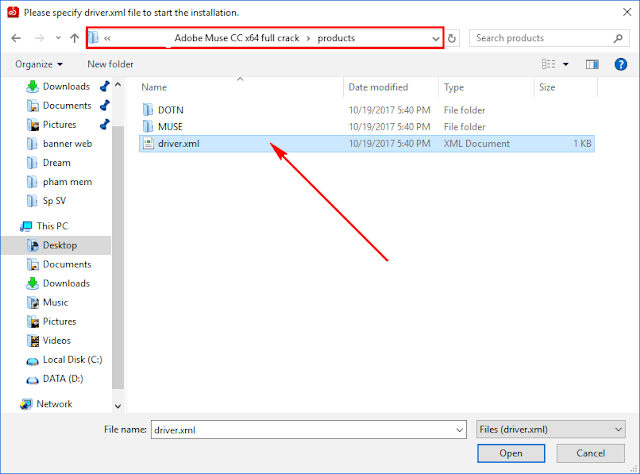Open Downloads in Quick access
Screen dimensions: 640x474
[x=66, y=87]
